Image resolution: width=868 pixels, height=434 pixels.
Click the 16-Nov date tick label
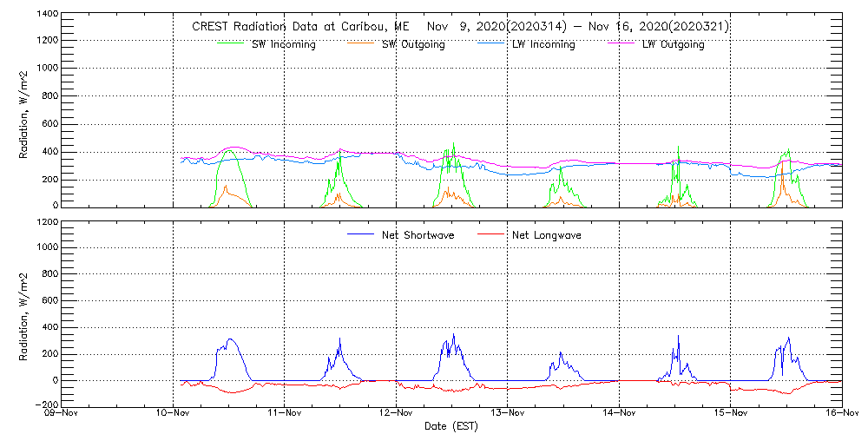(841, 414)
